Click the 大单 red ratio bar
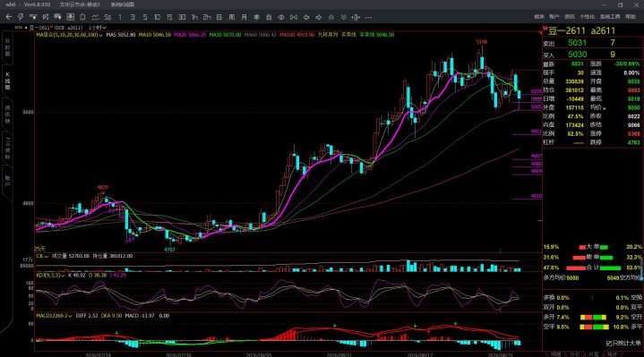Screen dimensions: 644x357 582,248
